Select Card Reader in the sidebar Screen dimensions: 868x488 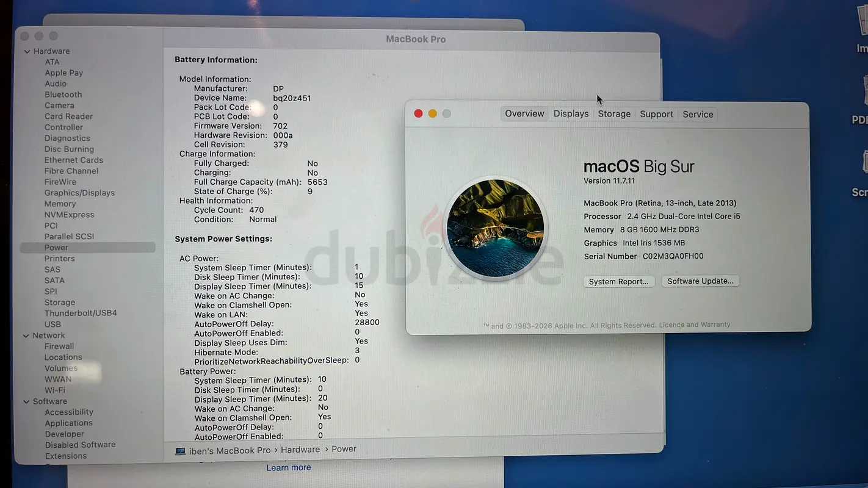click(68, 117)
